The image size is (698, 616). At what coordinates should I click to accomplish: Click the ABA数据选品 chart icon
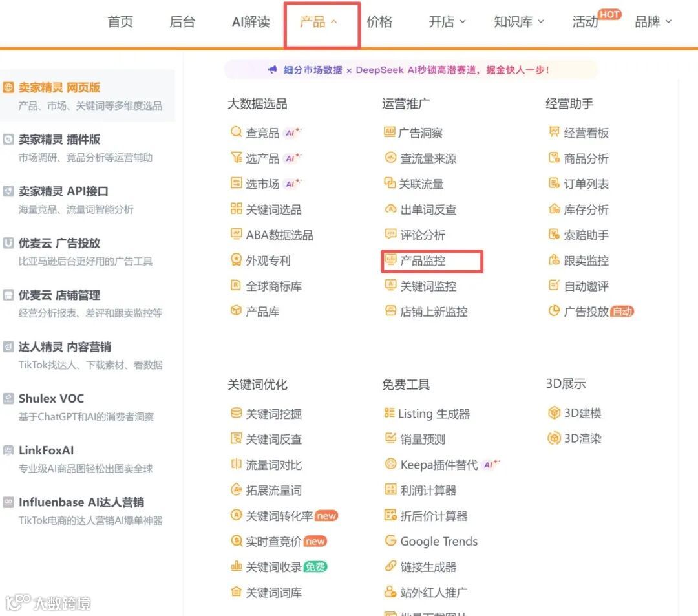coord(236,234)
